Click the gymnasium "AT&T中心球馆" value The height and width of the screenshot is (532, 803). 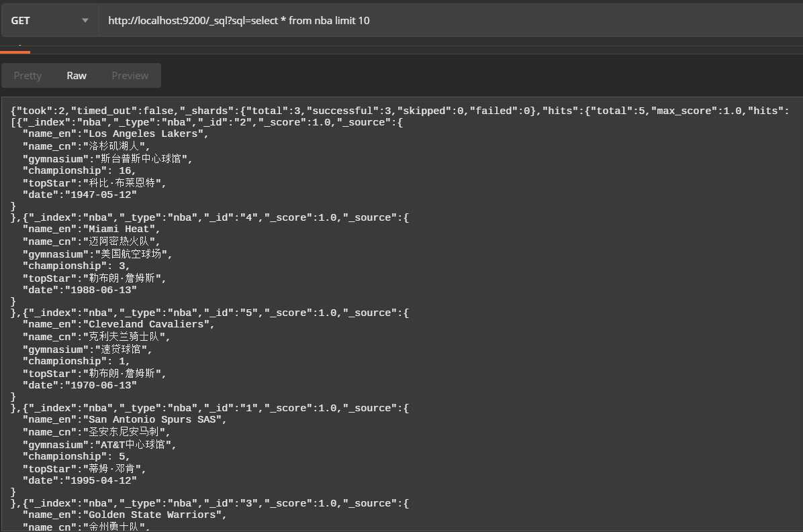pyautogui.click(x=133, y=445)
